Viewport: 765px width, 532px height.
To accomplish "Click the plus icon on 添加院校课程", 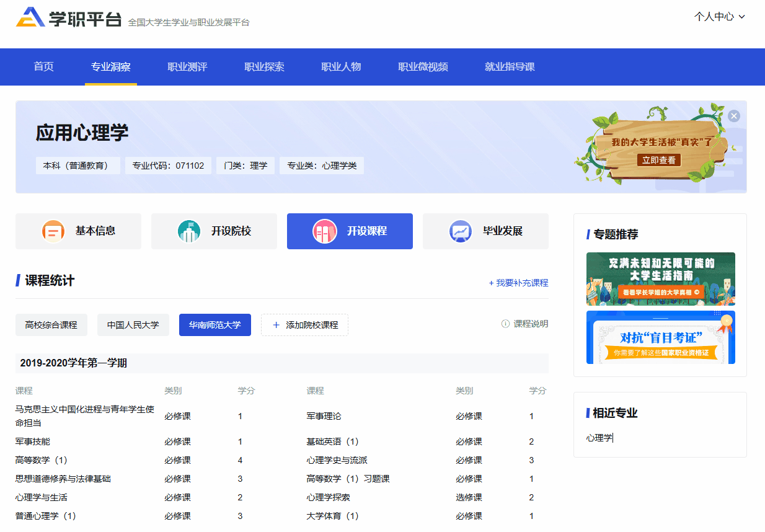I will point(275,325).
